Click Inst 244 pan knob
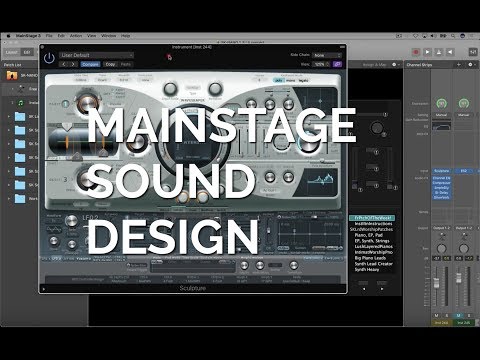This screenshot has height=360, width=480. coord(442,248)
